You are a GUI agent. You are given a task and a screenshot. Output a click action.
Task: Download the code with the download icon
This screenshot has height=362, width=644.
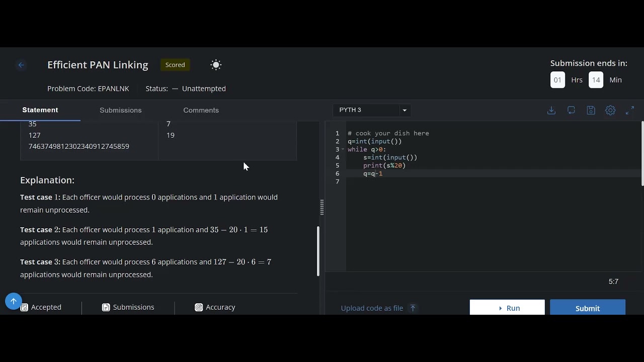click(551, 110)
